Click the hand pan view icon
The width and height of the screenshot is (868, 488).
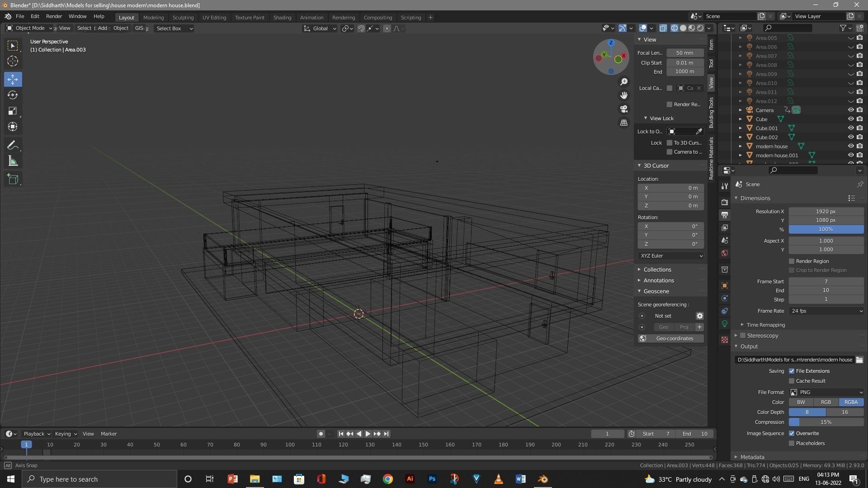point(624,95)
